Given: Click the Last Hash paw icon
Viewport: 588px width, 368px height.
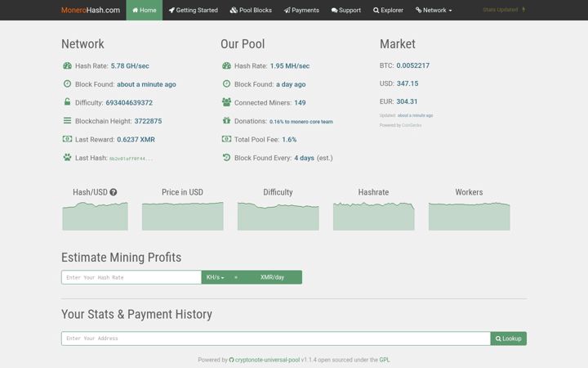Looking at the screenshot, I should pos(67,157).
